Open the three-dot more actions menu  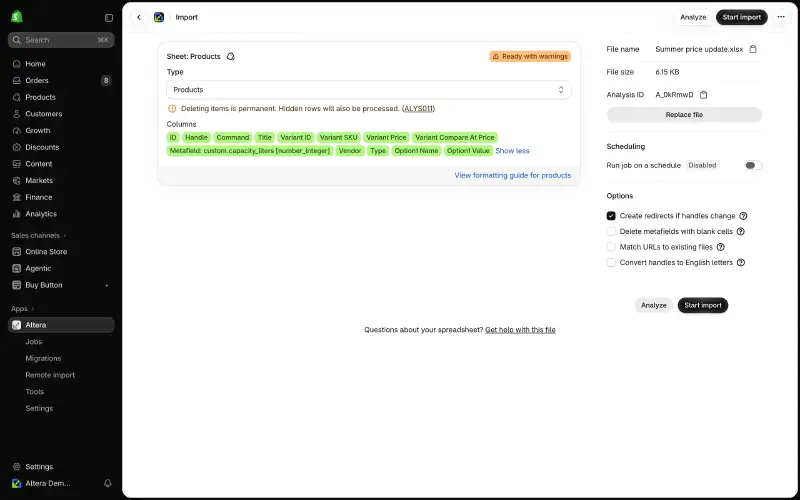pos(781,17)
